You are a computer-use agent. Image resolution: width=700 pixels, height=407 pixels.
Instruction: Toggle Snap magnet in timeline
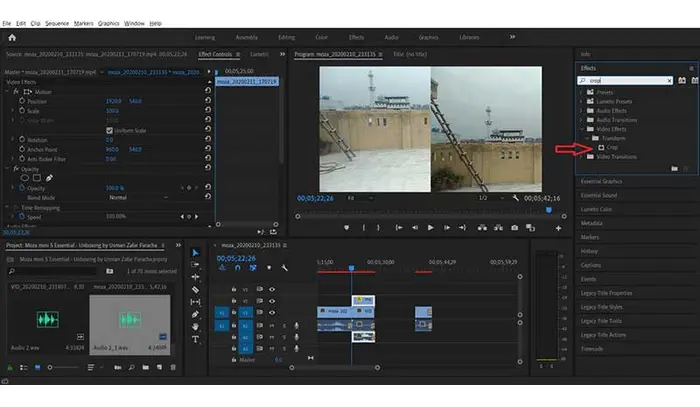point(238,268)
